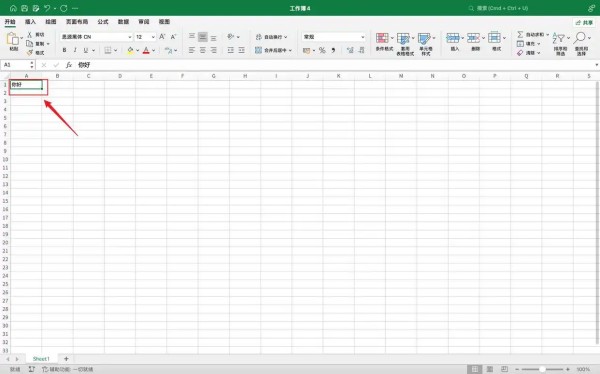
Task: Toggle bold formatting in the ribbon
Action: [x=64, y=50]
